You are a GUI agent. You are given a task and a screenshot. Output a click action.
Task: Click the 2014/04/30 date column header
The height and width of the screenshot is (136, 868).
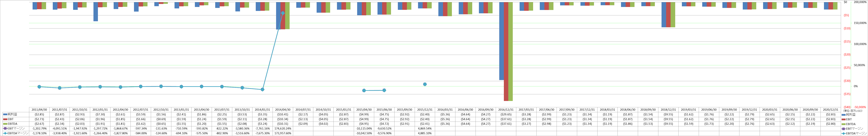pyautogui.click(x=283, y=110)
